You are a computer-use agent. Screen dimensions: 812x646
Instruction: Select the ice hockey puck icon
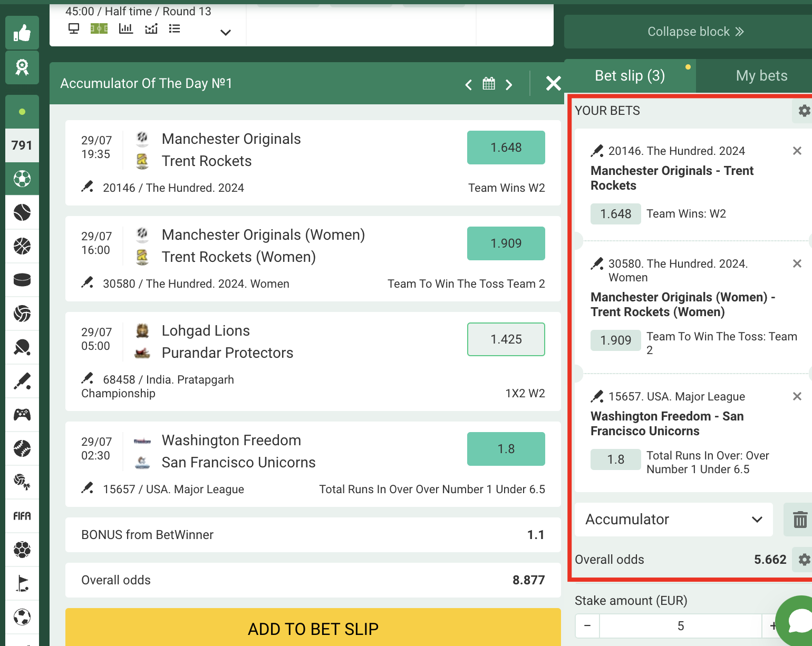22,280
